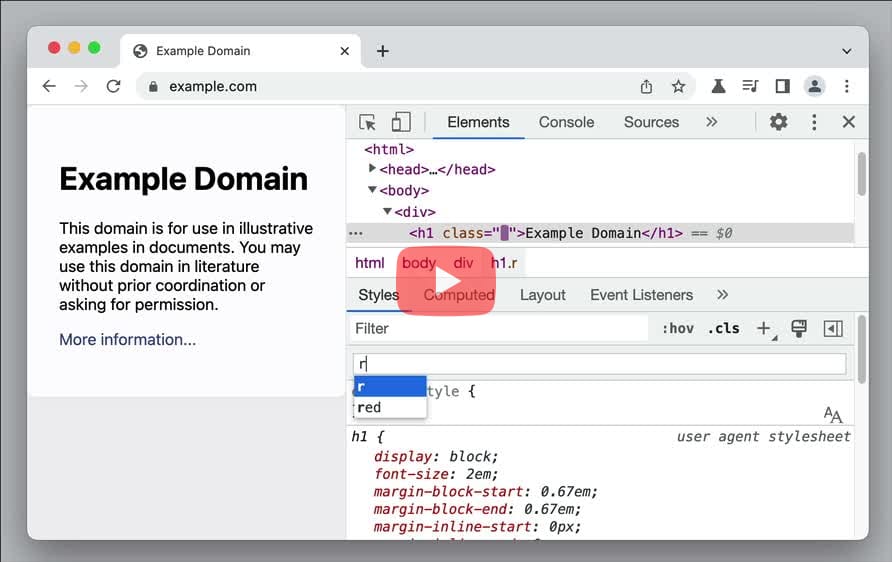Toggle the device toolbar icon
892x562 pixels.
click(401, 122)
